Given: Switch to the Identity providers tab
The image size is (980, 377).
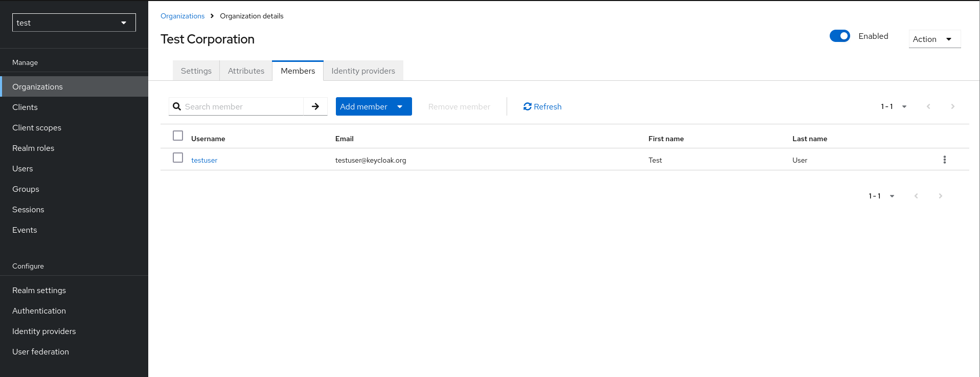Looking at the screenshot, I should (363, 71).
